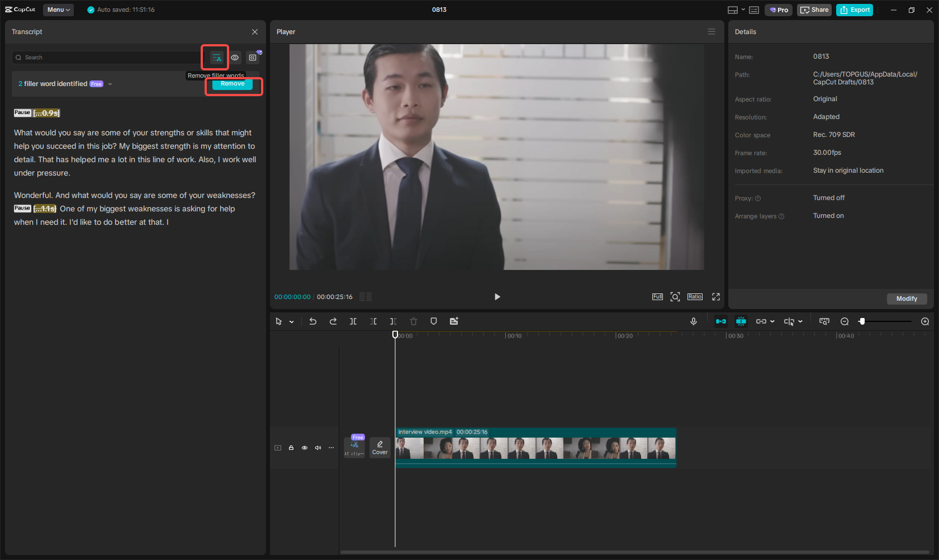This screenshot has width=939, height=560.
Task: Adjust the timeline zoom slider
Action: pos(862,321)
